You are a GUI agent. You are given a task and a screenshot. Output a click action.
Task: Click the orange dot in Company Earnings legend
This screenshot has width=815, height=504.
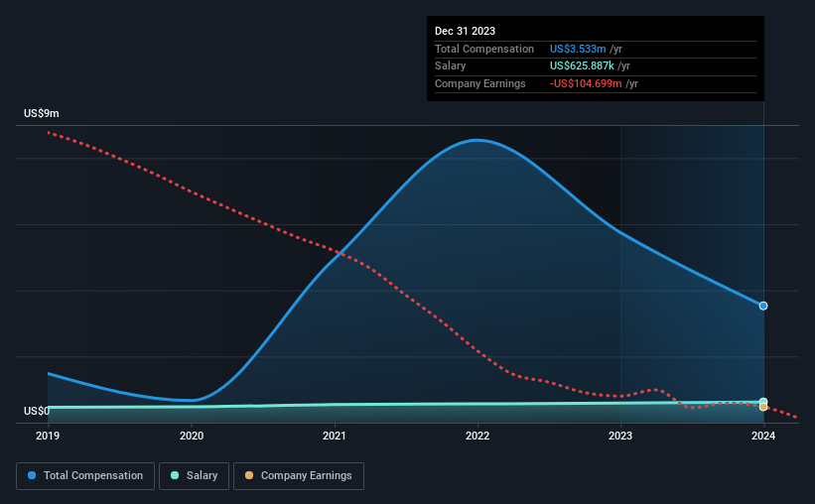(249, 475)
